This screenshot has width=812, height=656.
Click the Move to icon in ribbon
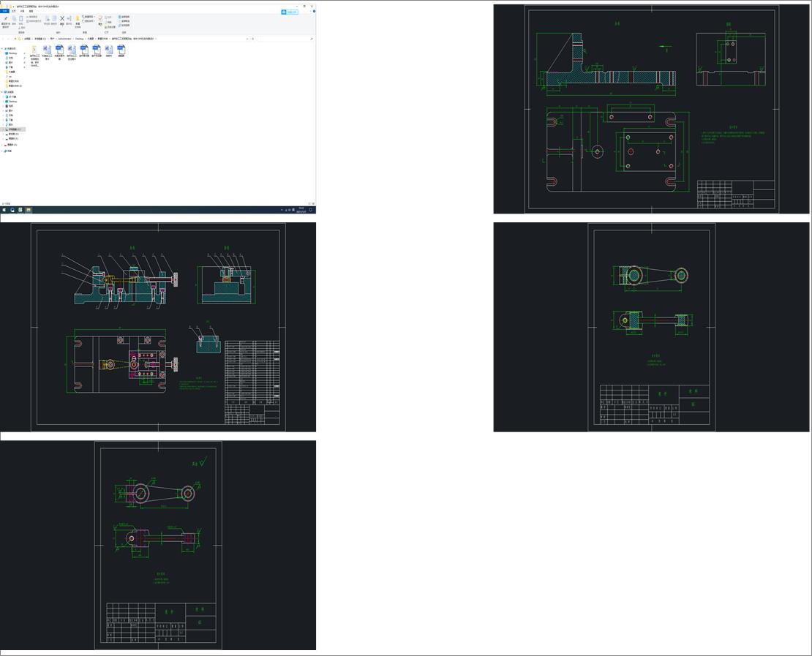(x=47, y=20)
